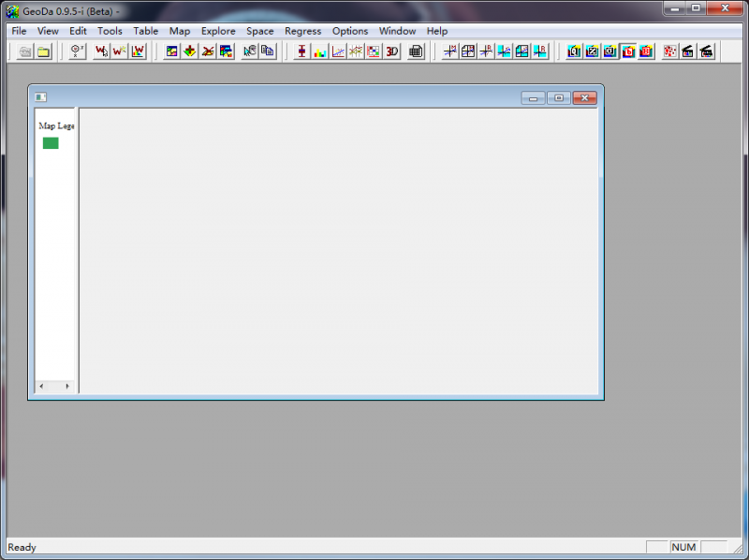Click the new map window icon
Image resolution: width=749 pixels, height=560 pixels.
point(171,52)
